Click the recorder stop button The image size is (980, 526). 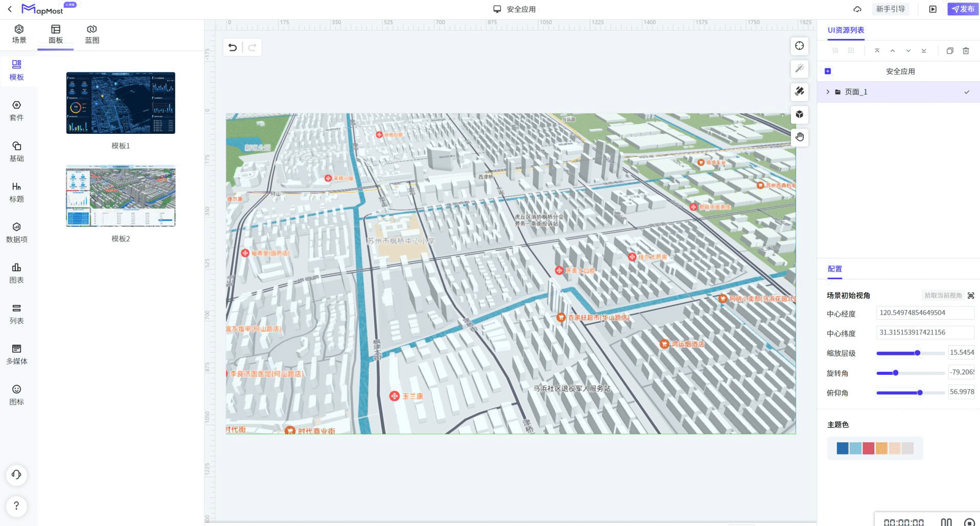(969, 522)
